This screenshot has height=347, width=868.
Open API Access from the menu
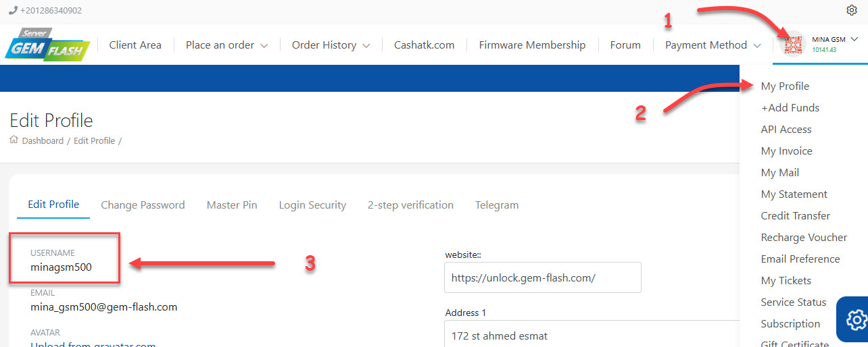point(786,130)
